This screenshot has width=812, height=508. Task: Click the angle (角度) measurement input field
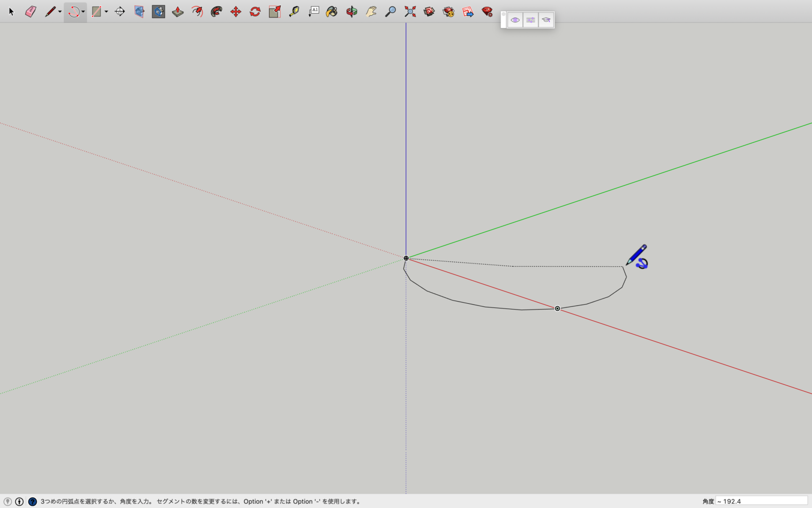tap(762, 501)
